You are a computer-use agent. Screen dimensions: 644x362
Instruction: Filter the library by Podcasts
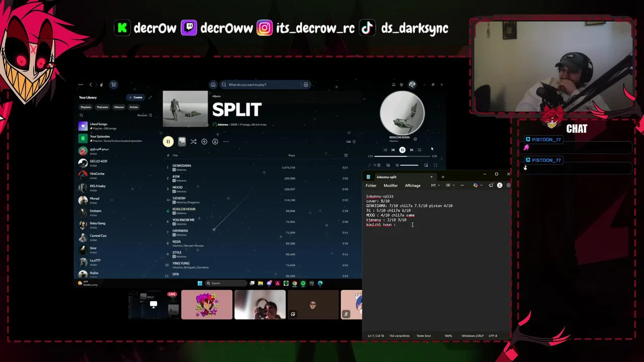tap(103, 107)
